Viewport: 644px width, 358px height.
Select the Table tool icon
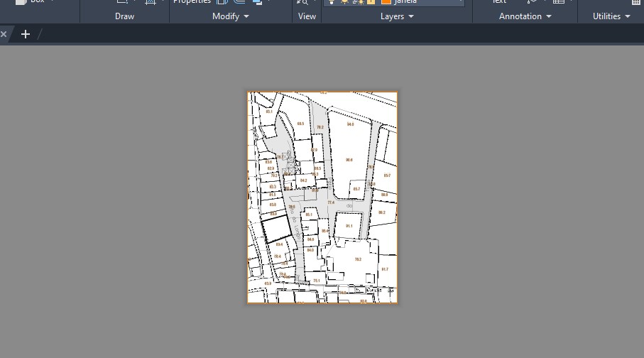[559, 2]
